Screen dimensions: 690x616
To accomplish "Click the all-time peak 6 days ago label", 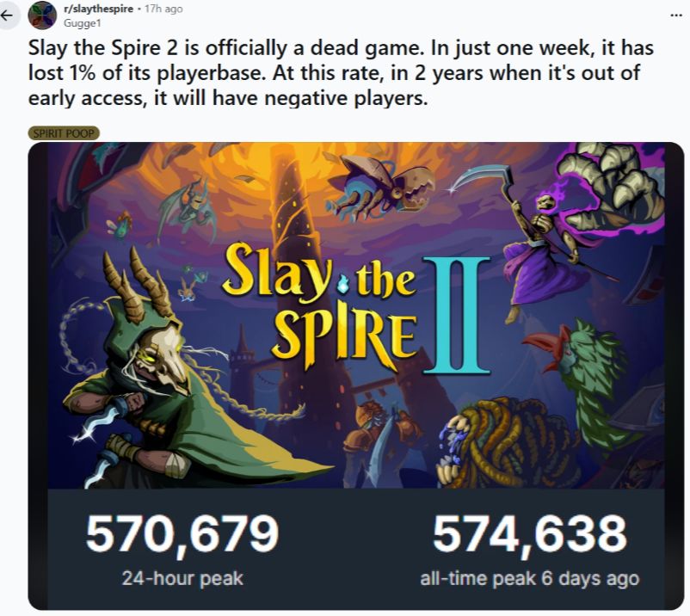I will tap(529, 578).
